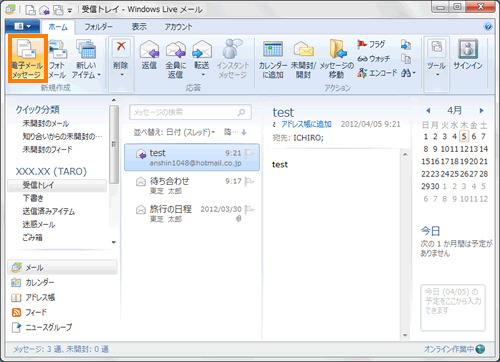
Task: Open メッセージの移動 to move the message
Action: [337, 59]
